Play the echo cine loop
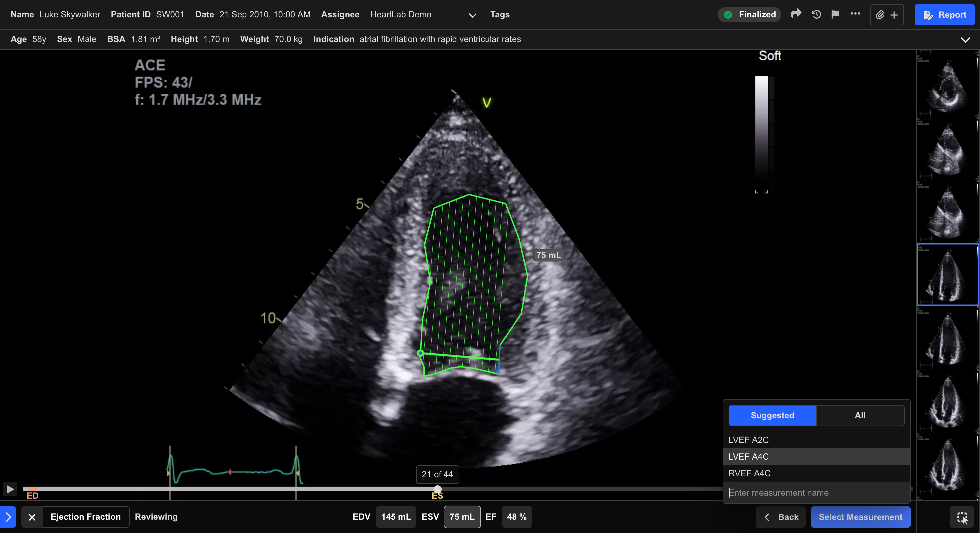Screen dimensions: 980x533 10,489
